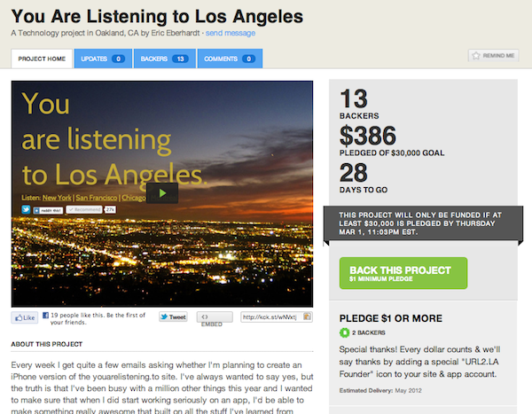Click the send message link
Screen dimensions: 532x414
(x=232, y=33)
